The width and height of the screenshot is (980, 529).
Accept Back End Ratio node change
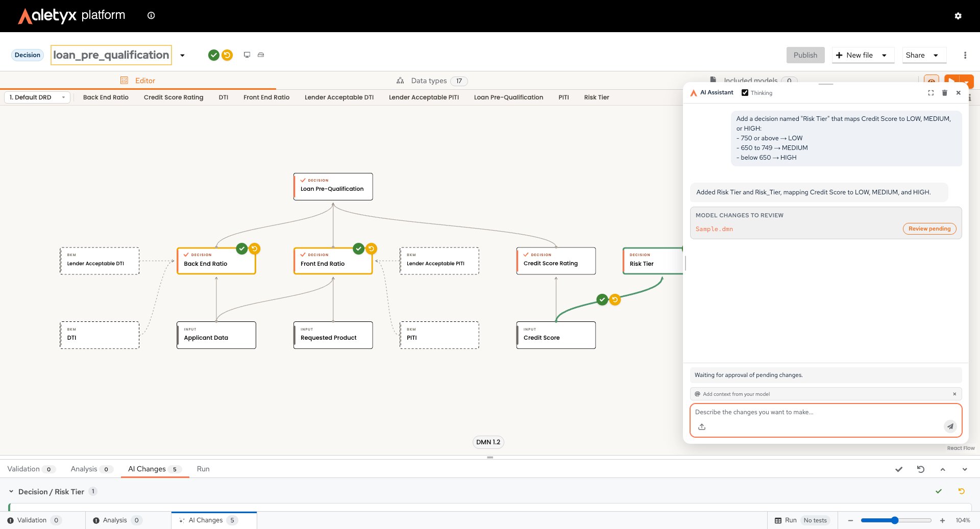242,249
